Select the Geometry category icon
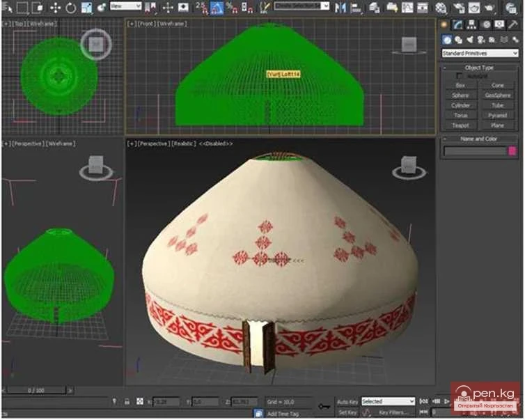This screenshot has height=420, width=525. pyautogui.click(x=447, y=40)
